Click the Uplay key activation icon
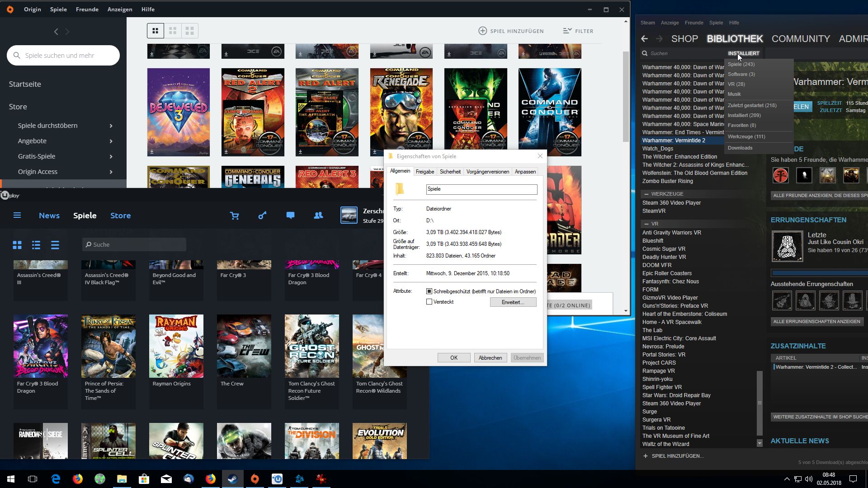Viewport: 868px width, 488px height. (x=262, y=216)
